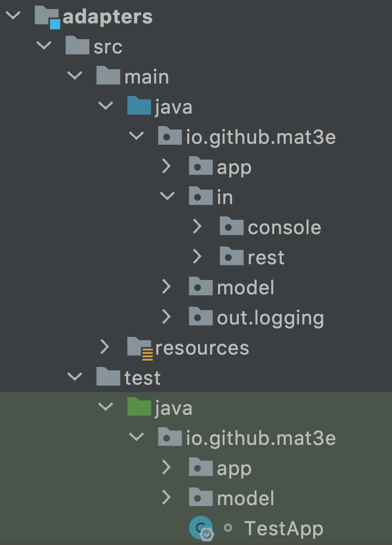Screen dimensions: 392x545
Task: Select the app package under test
Action: click(234, 468)
